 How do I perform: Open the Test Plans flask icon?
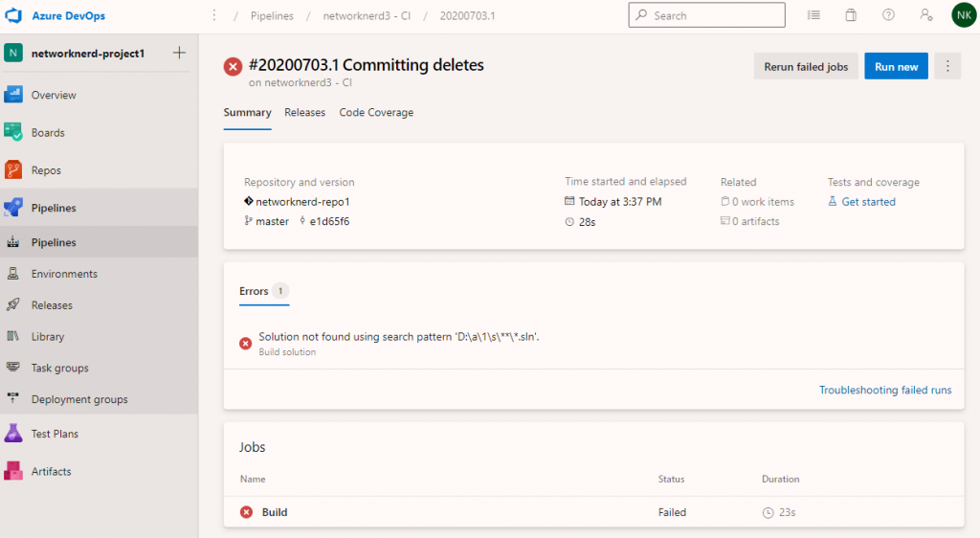pyautogui.click(x=13, y=434)
